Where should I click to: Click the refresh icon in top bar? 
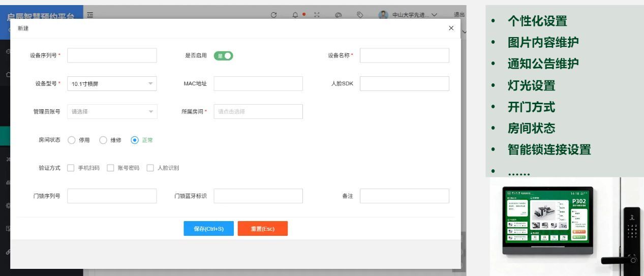(x=273, y=15)
